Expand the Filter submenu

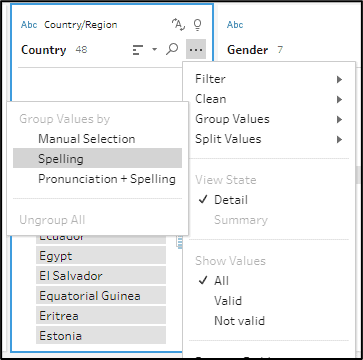269,79
